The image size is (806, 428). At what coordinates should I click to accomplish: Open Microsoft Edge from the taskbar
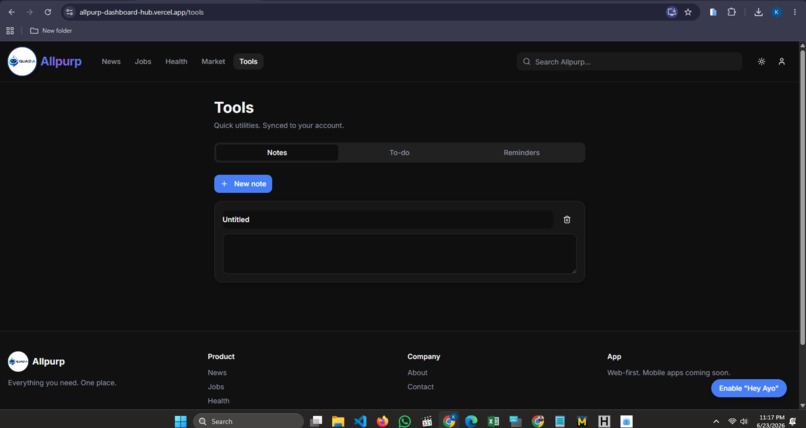point(471,421)
